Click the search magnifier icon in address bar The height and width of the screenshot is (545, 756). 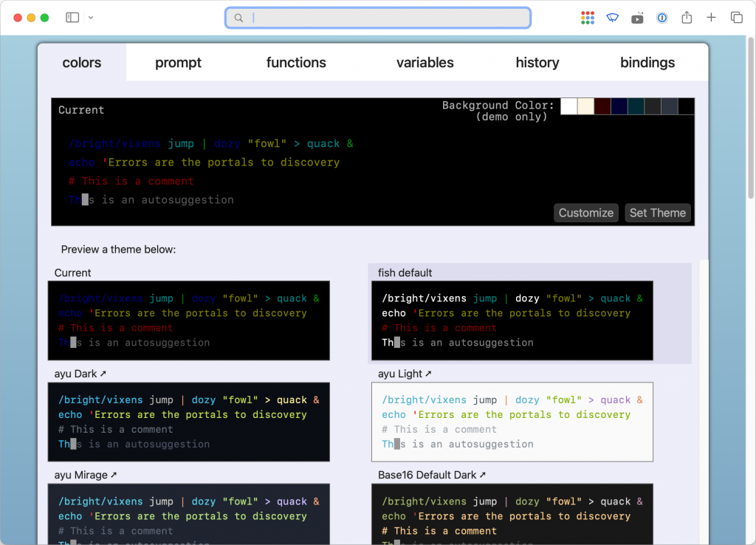(x=238, y=18)
